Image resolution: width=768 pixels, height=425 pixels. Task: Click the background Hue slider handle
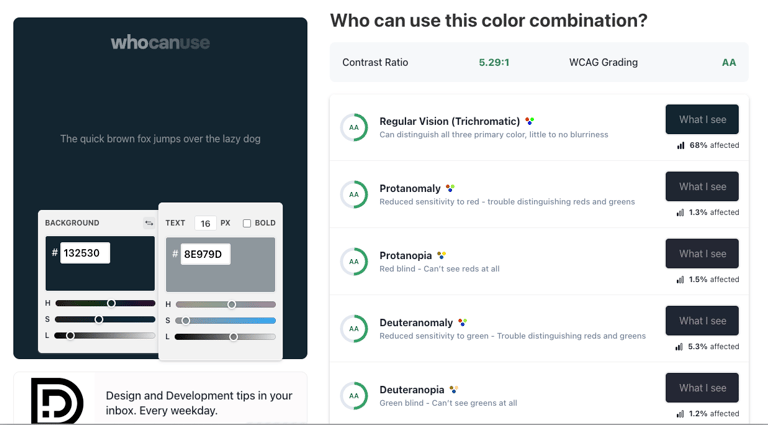[x=111, y=303]
